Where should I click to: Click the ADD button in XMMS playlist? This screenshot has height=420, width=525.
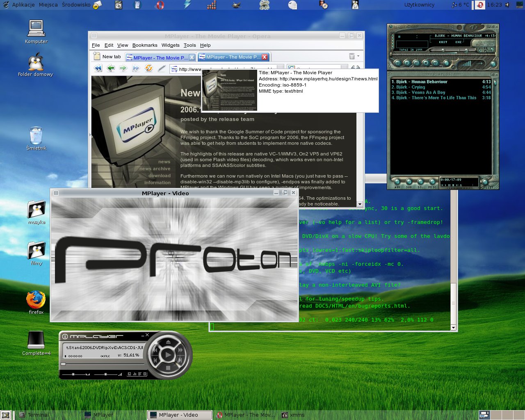click(397, 182)
